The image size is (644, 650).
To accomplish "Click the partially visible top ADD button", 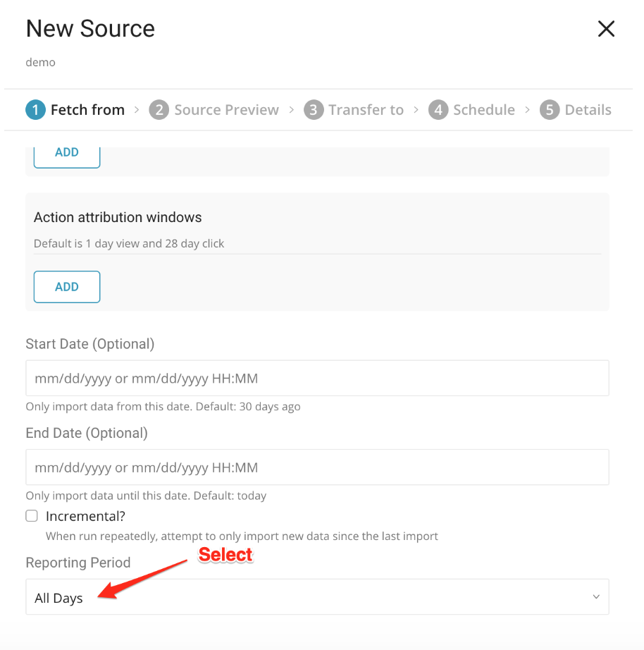I will (x=67, y=155).
